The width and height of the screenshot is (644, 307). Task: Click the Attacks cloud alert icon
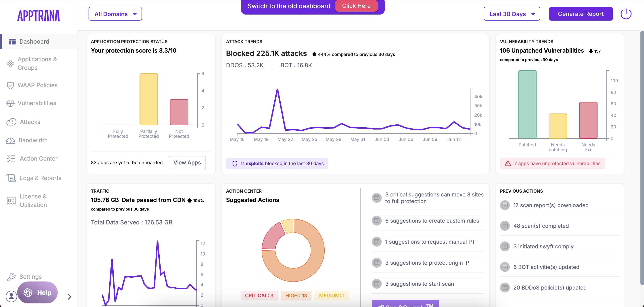[x=11, y=122]
